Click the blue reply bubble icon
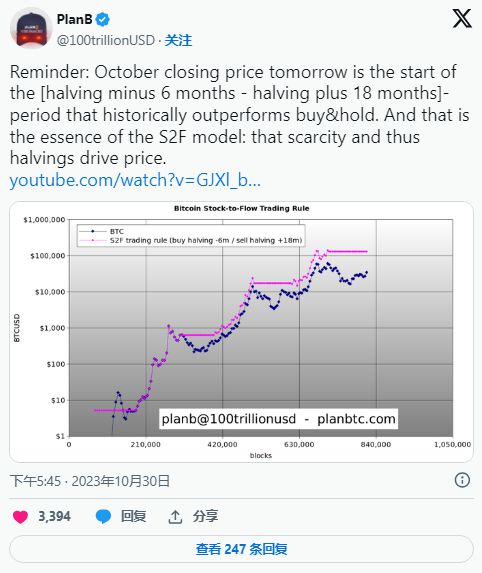The height and width of the screenshot is (573, 482). [x=103, y=517]
